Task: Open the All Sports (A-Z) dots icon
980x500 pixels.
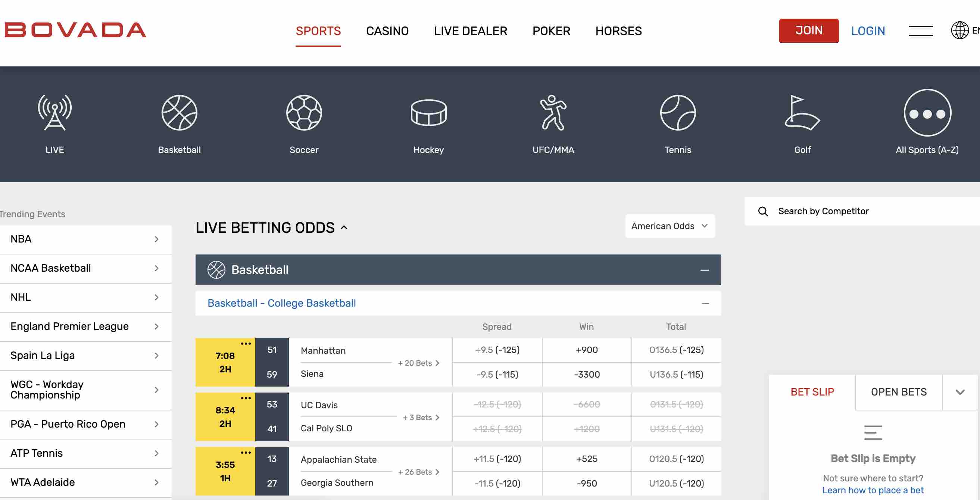Action: [x=927, y=113]
